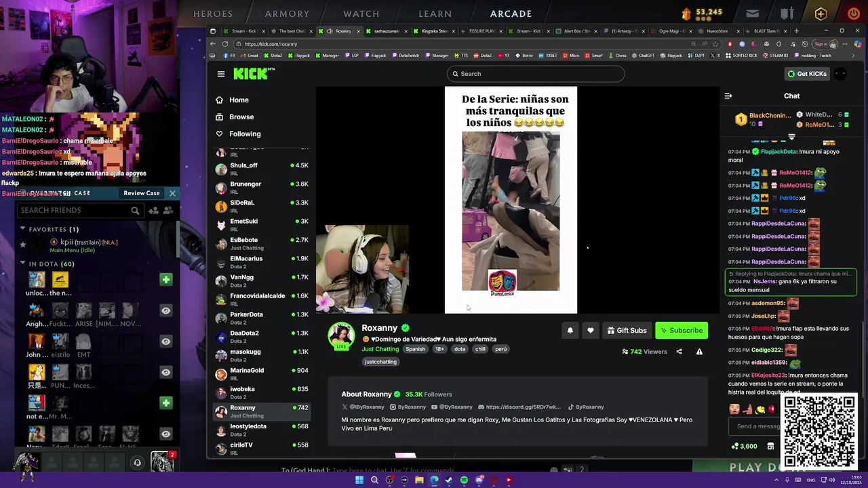Image resolution: width=868 pixels, height=488 pixels.
Task: Open the Dota Plus gold badge icon
Action: click(821, 14)
